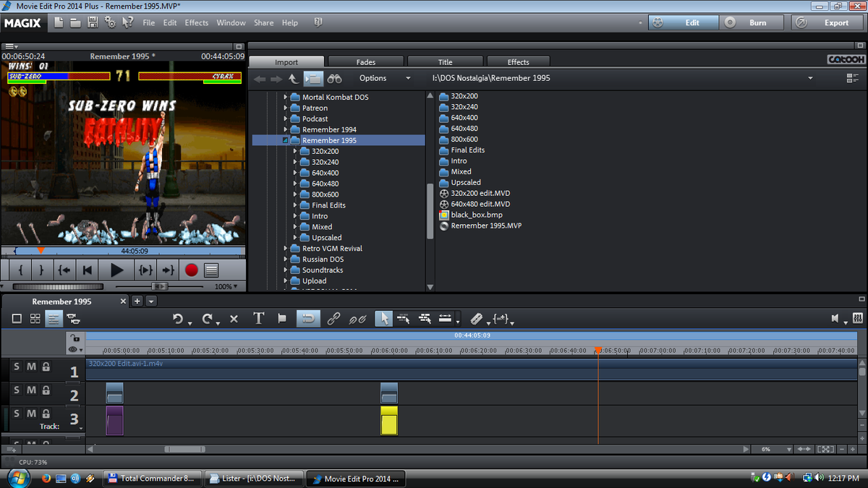The image size is (868, 488).
Task: Expand the Remember 1994 folder
Action: [286, 129]
